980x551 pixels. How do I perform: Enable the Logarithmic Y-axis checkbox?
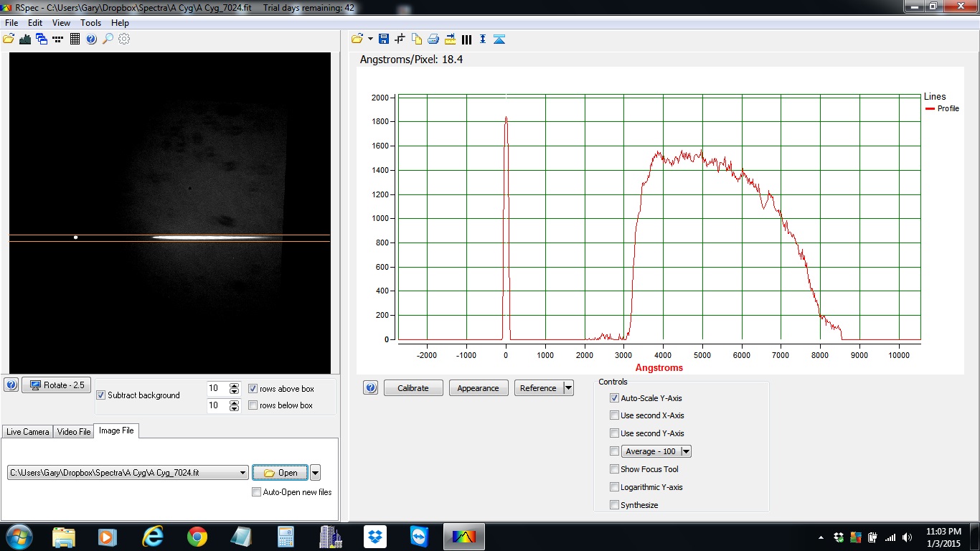point(614,487)
